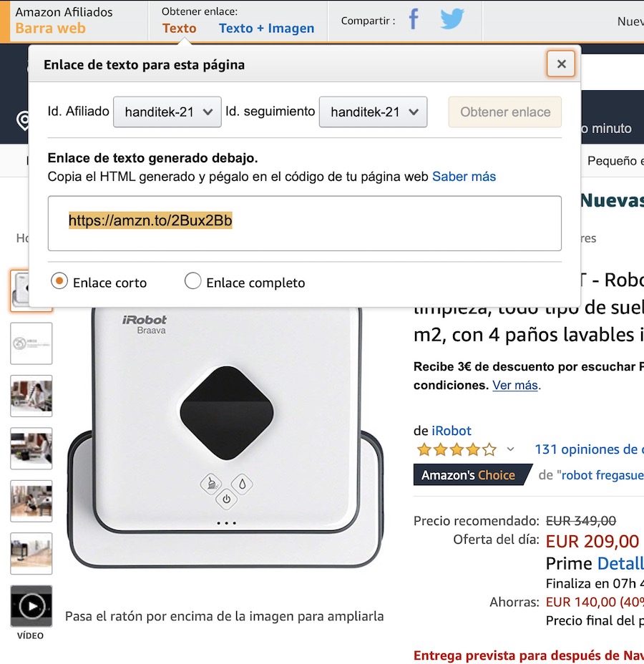The width and height of the screenshot is (644, 664).
Task: Switch to Texto + Imagen tab
Action: [266, 29]
